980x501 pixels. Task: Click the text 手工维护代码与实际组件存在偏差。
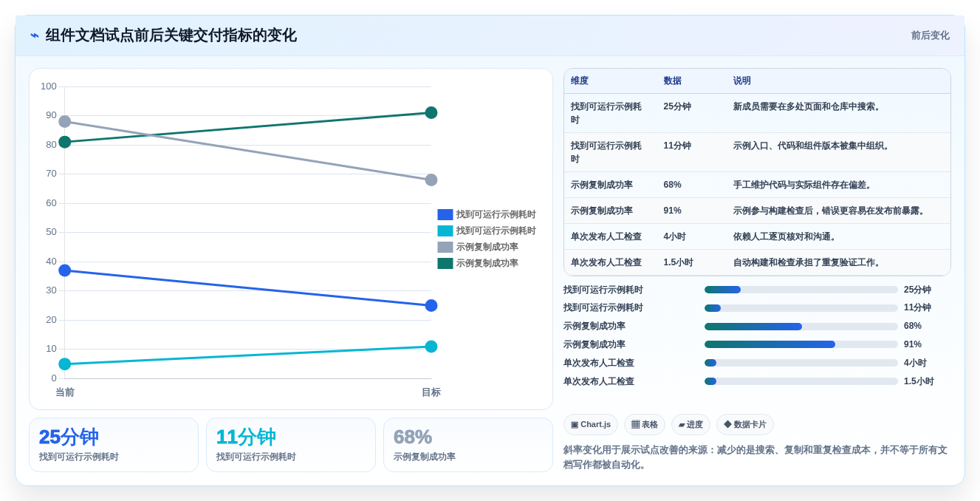pos(803,185)
